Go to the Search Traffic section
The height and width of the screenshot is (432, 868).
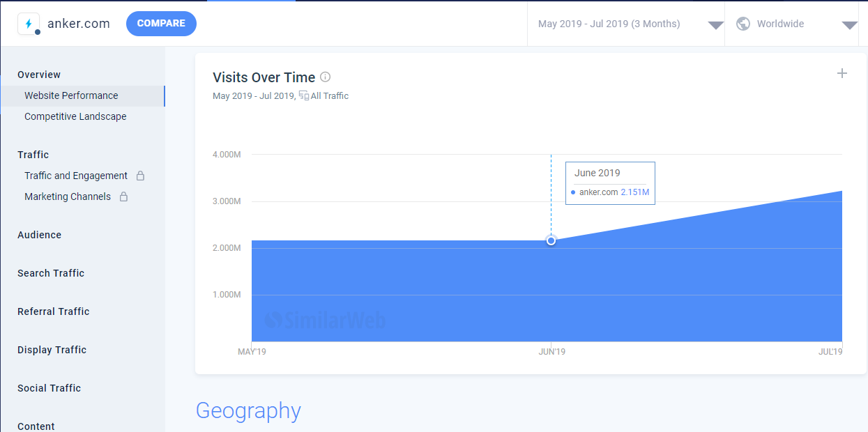click(x=51, y=273)
